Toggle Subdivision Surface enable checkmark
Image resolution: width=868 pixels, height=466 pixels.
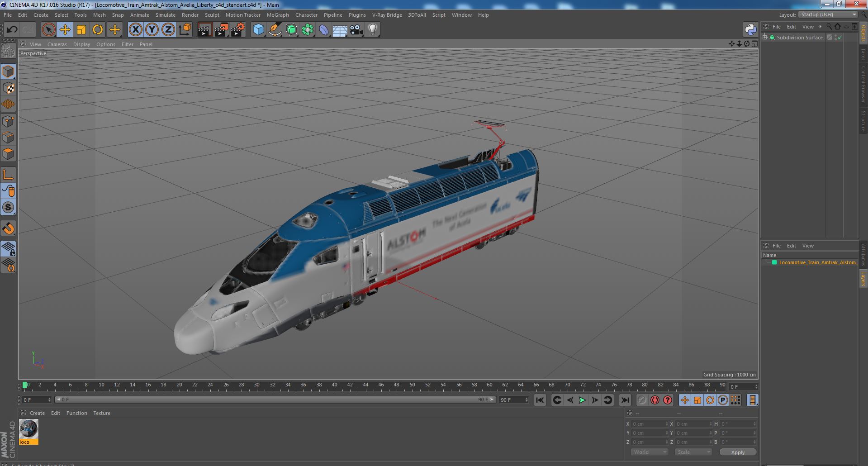point(840,38)
